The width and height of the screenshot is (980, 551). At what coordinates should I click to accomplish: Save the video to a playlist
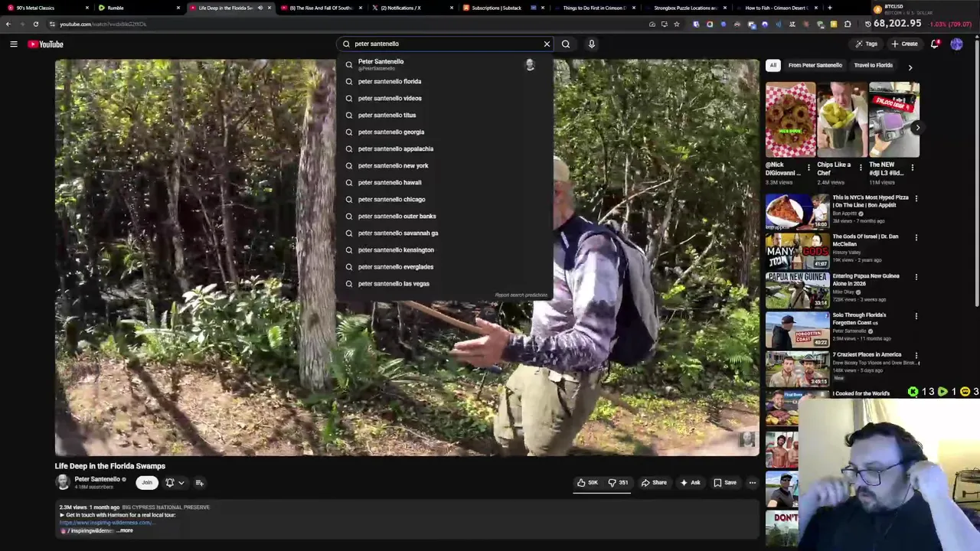click(x=724, y=482)
